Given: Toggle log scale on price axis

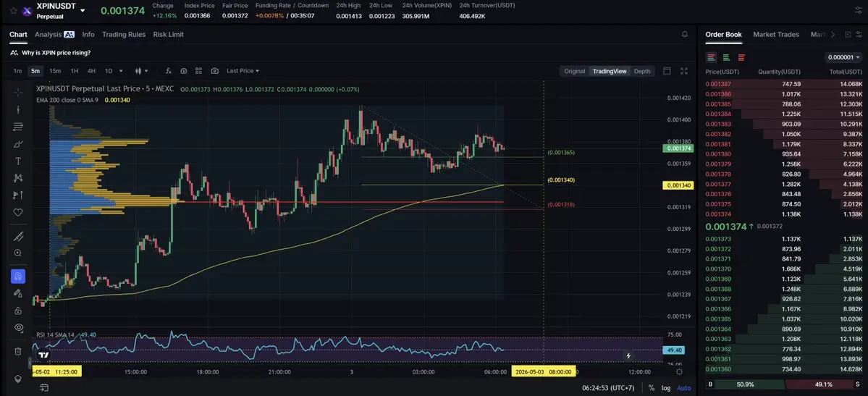Looking at the screenshot, I should point(667,388).
